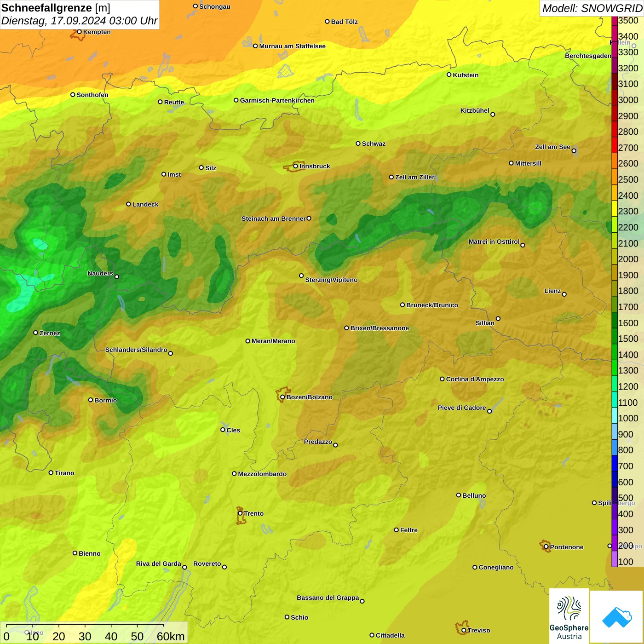Click the Steinach am Brenner label
Screen dimensions: 644x644
coord(274,218)
